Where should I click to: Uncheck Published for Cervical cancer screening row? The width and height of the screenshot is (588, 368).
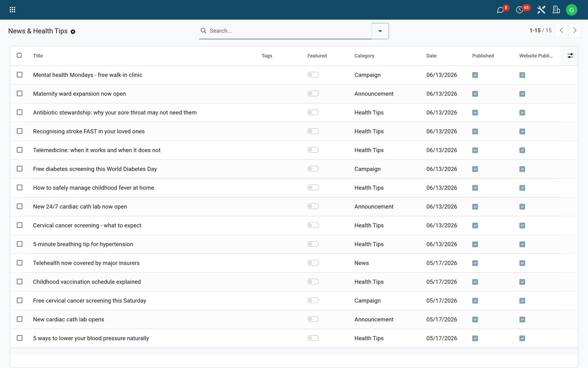475,226
